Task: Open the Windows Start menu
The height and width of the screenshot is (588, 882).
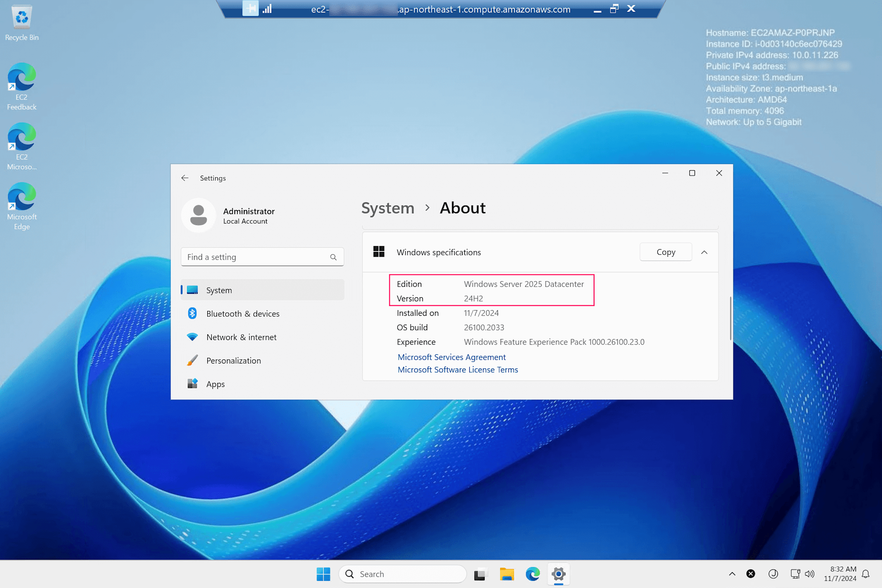Action: click(x=323, y=574)
